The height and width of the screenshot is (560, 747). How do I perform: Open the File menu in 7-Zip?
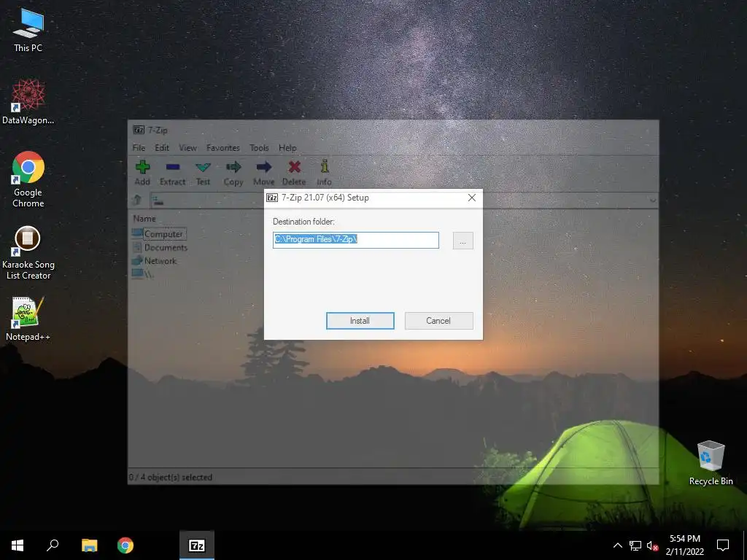coord(139,148)
